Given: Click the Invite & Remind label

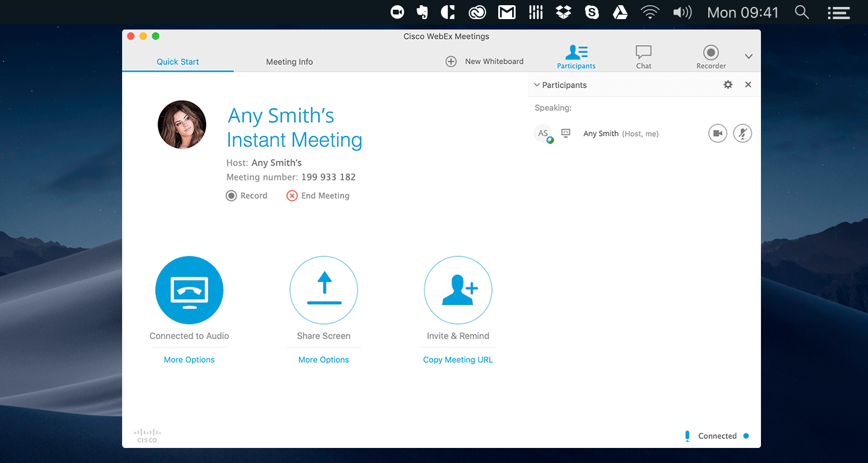Looking at the screenshot, I should tap(458, 336).
